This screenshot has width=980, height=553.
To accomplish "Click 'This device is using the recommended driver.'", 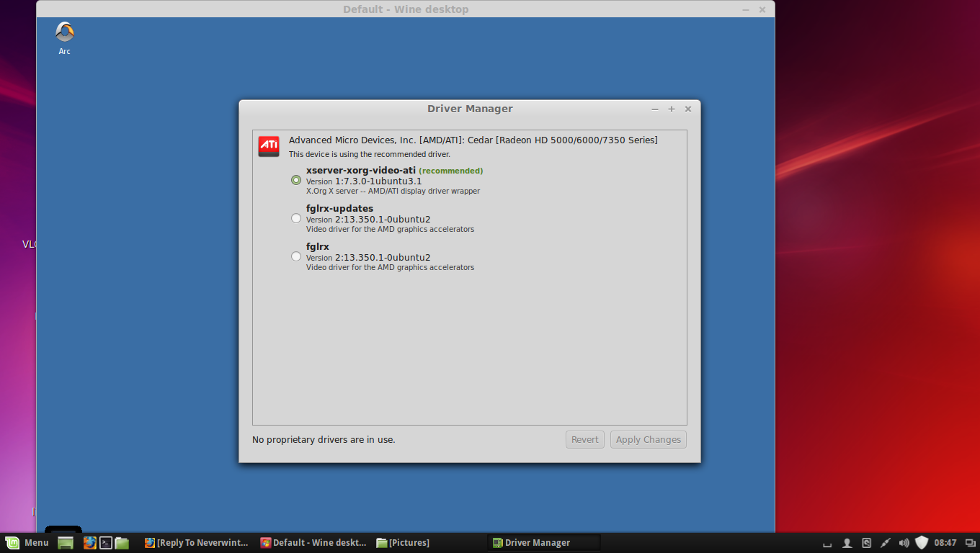I will click(370, 155).
